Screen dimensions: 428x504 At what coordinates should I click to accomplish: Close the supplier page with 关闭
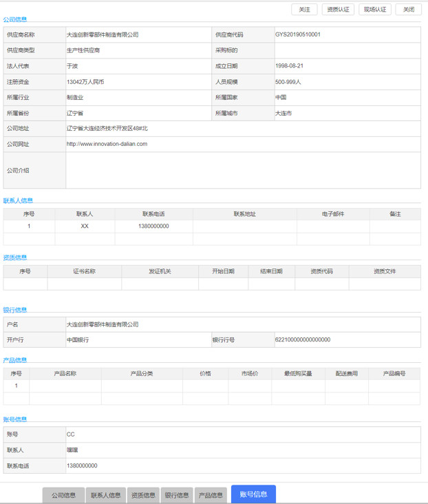(x=408, y=10)
